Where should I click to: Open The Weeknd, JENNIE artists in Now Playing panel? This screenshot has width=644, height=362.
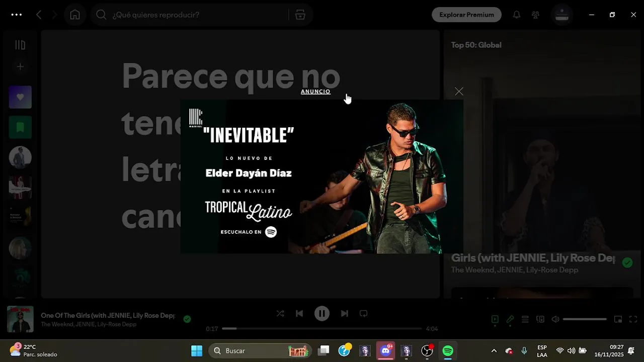515,270
